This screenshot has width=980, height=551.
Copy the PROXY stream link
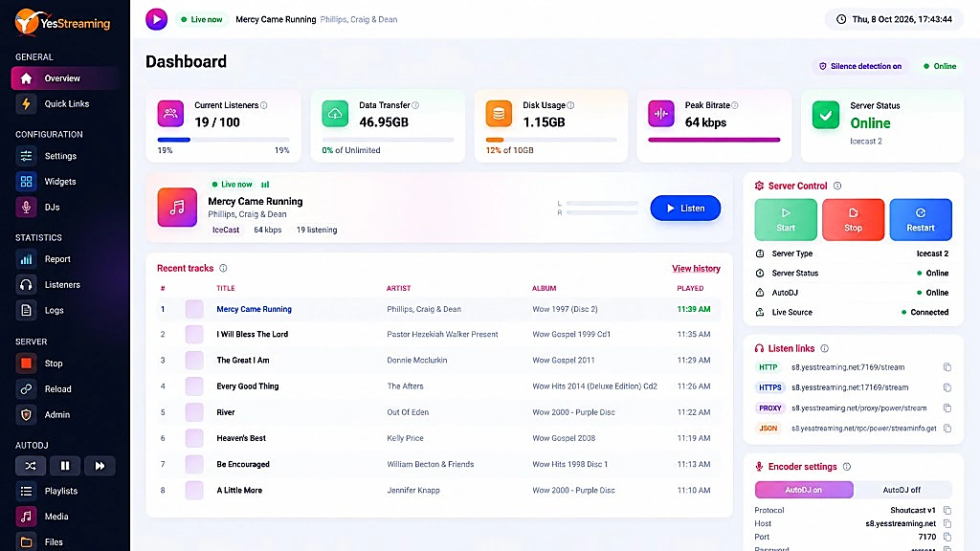pyautogui.click(x=947, y=408)
